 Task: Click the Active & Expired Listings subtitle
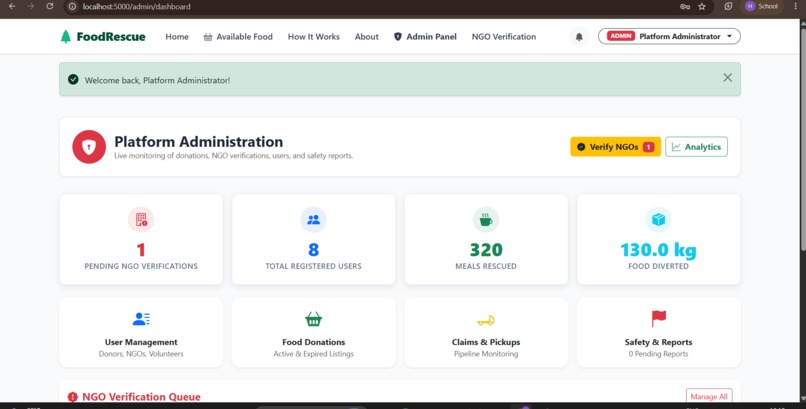click(314, 354)
